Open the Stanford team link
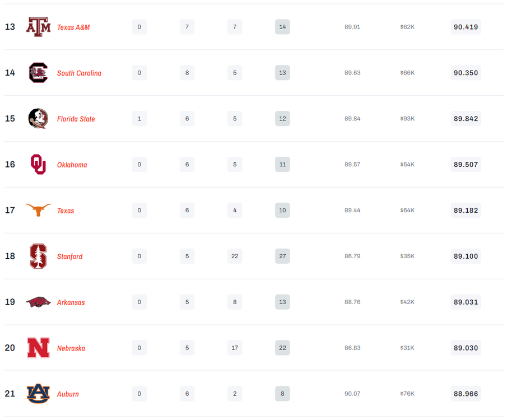The image size is (521, 420). 69,257
